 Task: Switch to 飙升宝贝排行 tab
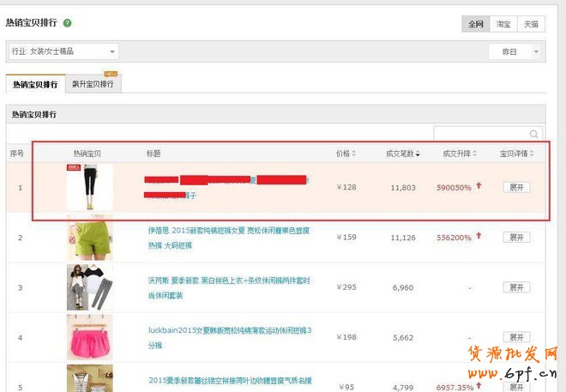(x=95, y=84)
